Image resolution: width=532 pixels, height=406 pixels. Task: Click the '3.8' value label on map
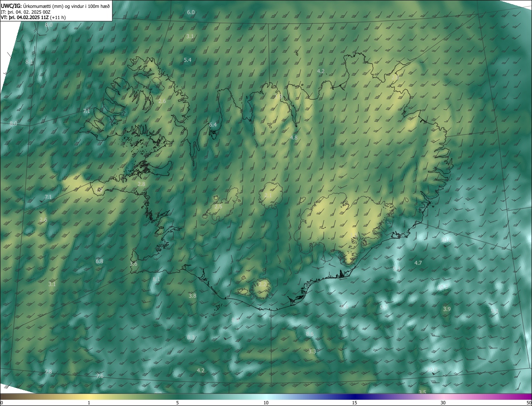(192, 296)
